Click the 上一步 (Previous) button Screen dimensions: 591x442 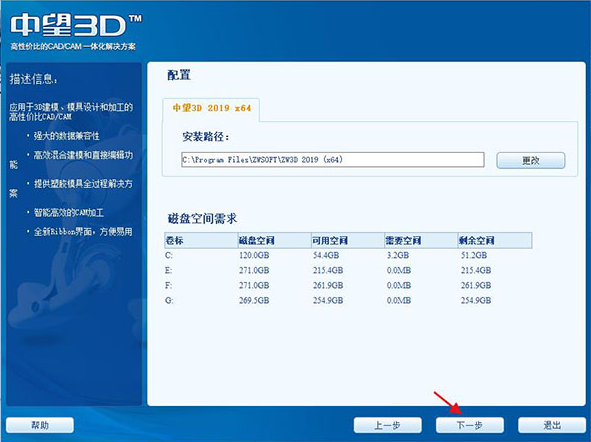387,425
